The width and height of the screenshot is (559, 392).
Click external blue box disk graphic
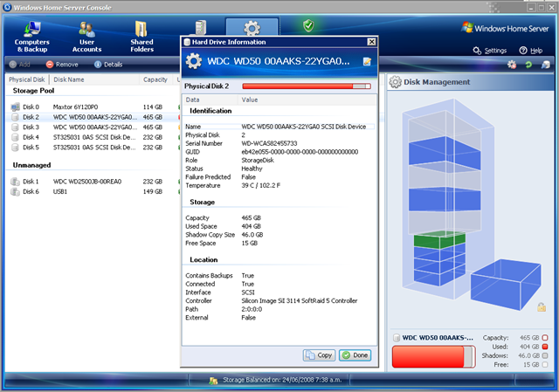click(506, 284)
